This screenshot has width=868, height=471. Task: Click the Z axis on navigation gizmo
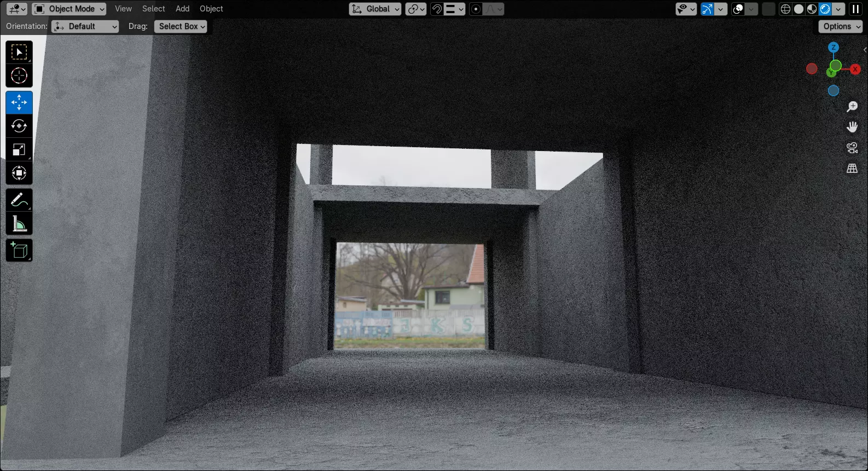[834, 48]
